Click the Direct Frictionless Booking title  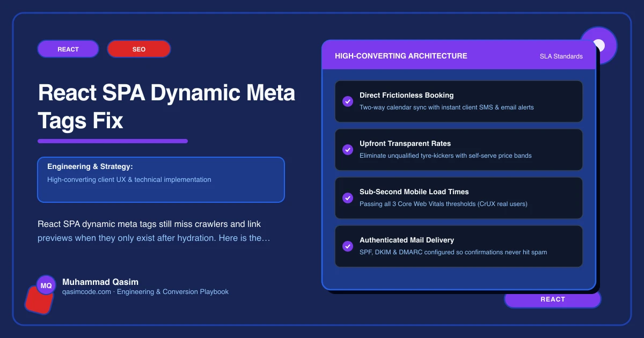[407, 95]
